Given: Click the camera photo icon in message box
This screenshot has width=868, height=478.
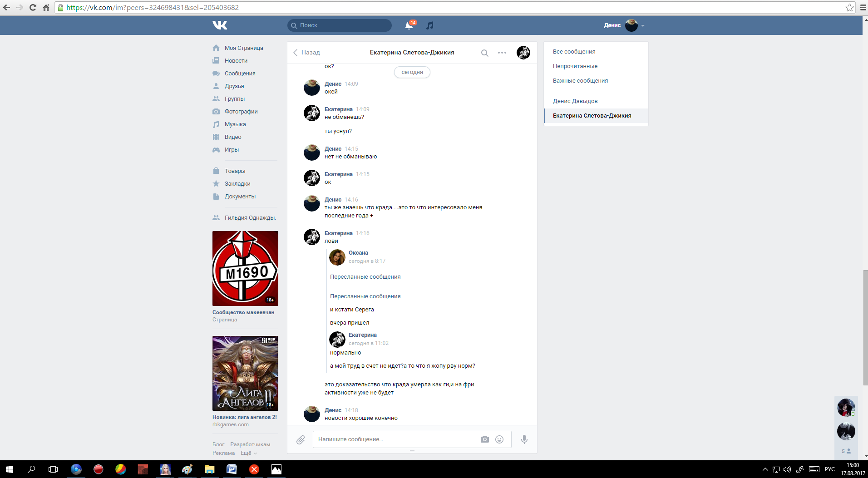Looking at the screenshot, I should (x=485, y=439).
